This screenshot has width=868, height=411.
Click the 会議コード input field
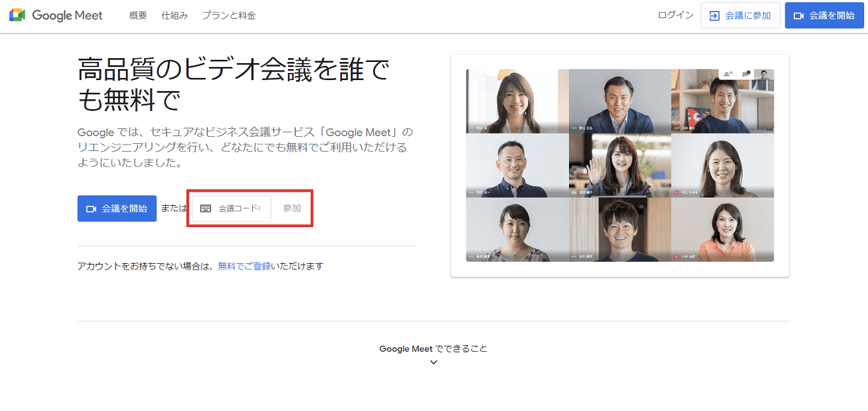(x=239, y=208)
